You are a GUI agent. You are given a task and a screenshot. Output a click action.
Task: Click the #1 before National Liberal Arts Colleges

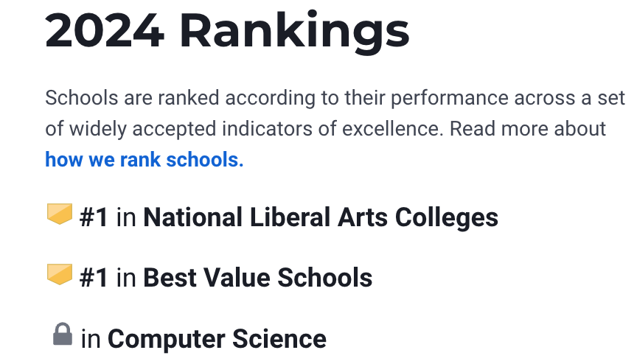coord(94,217)
